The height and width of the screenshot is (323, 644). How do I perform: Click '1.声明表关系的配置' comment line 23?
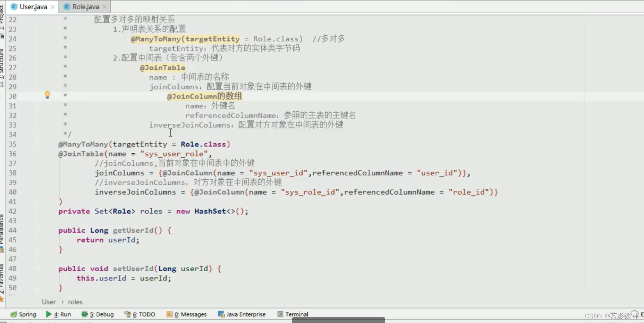coord(149,29)
